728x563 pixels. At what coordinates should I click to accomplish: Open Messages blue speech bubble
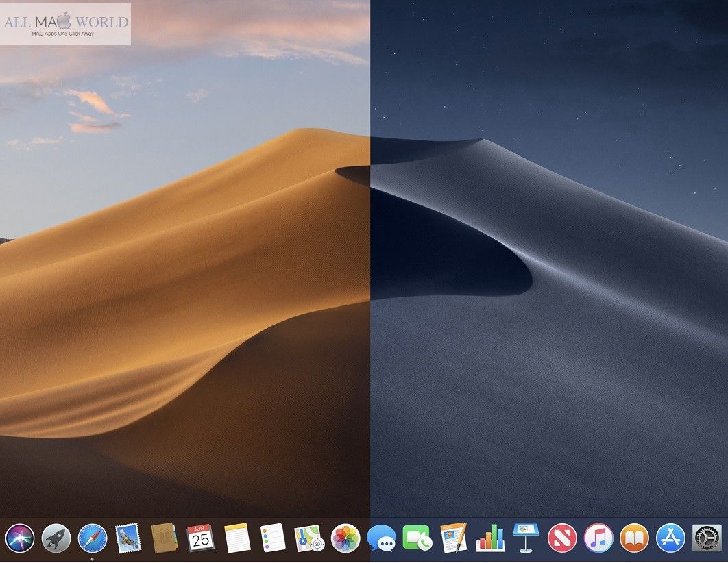click(382, 538)
